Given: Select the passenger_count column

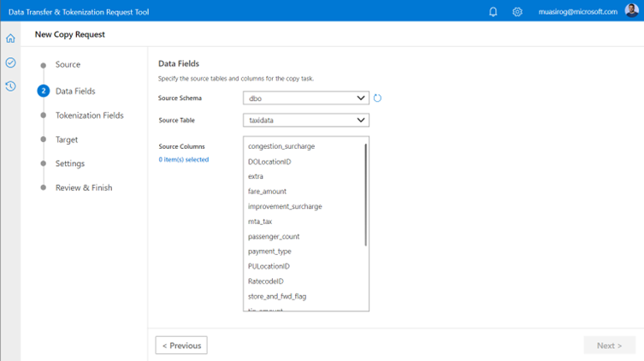Looking at the screenshot, I should point(274,237).
